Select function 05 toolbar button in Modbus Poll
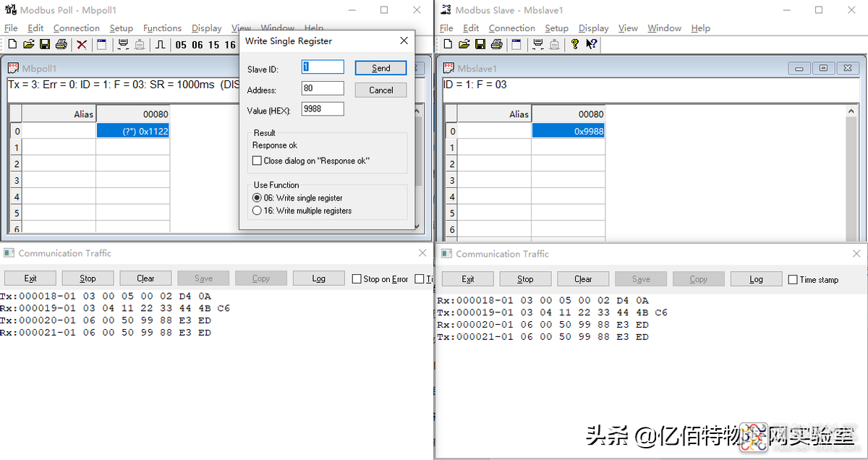Image resolution: width=868 pixels, height=460 pixels. tap(181, 45)
